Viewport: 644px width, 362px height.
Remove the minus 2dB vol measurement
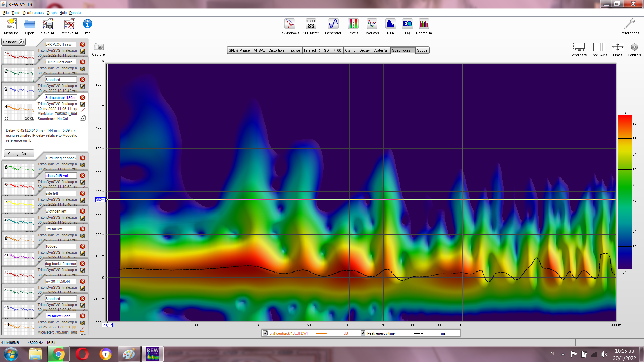83,176
